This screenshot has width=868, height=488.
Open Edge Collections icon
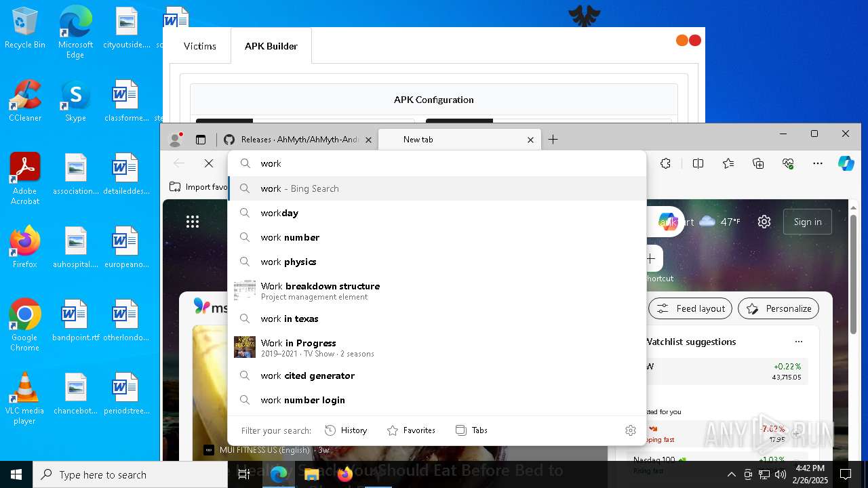(x=759, y=163)
